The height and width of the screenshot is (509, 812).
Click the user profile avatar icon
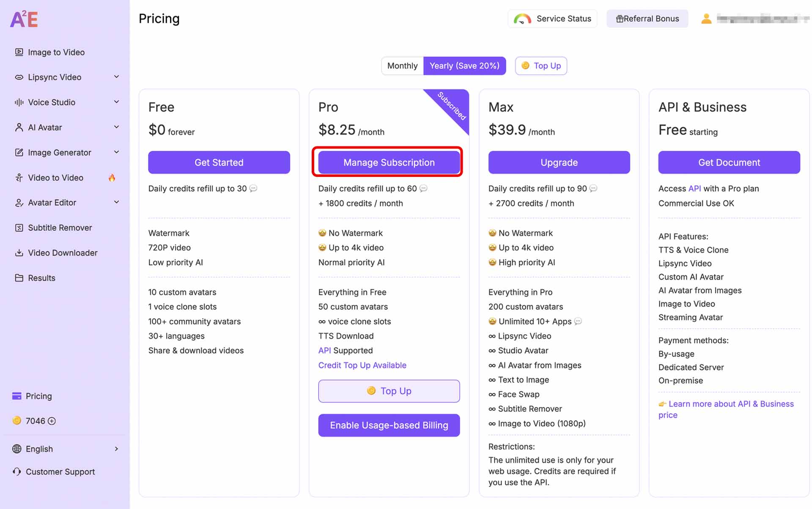[x=706, y=19]
